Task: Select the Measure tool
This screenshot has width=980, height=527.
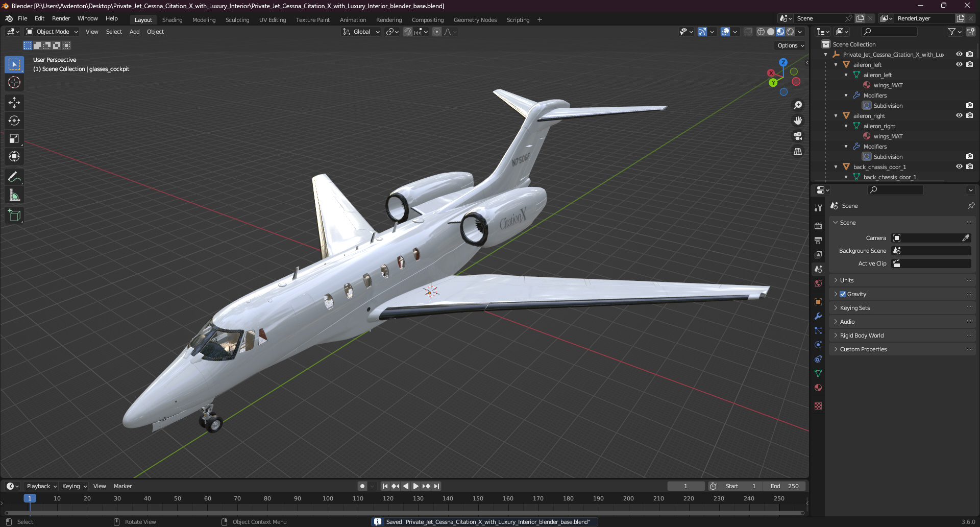Action: click(x=14, y=195)
